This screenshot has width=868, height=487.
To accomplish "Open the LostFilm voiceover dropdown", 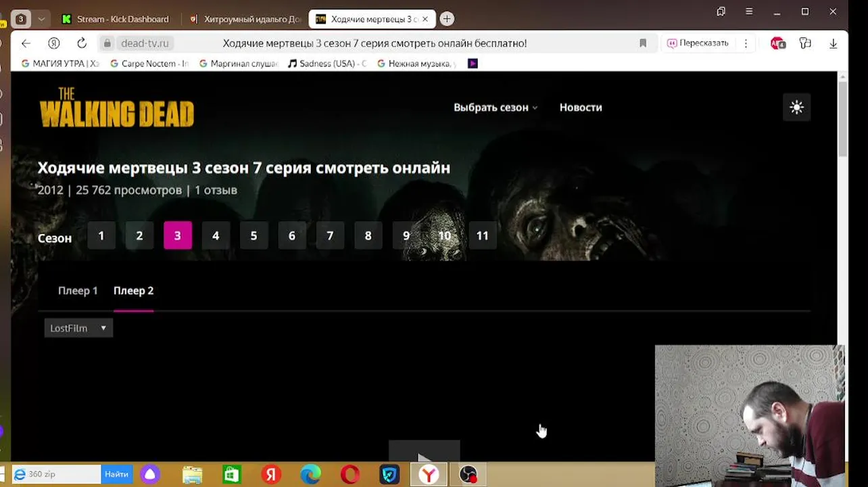I will pyautogui.click(x=78, y=328).
